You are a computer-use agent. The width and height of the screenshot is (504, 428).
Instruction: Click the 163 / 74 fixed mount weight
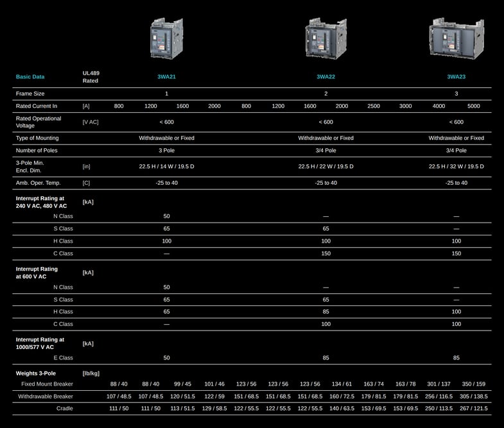pyautogui.click(x=374, y=384)
